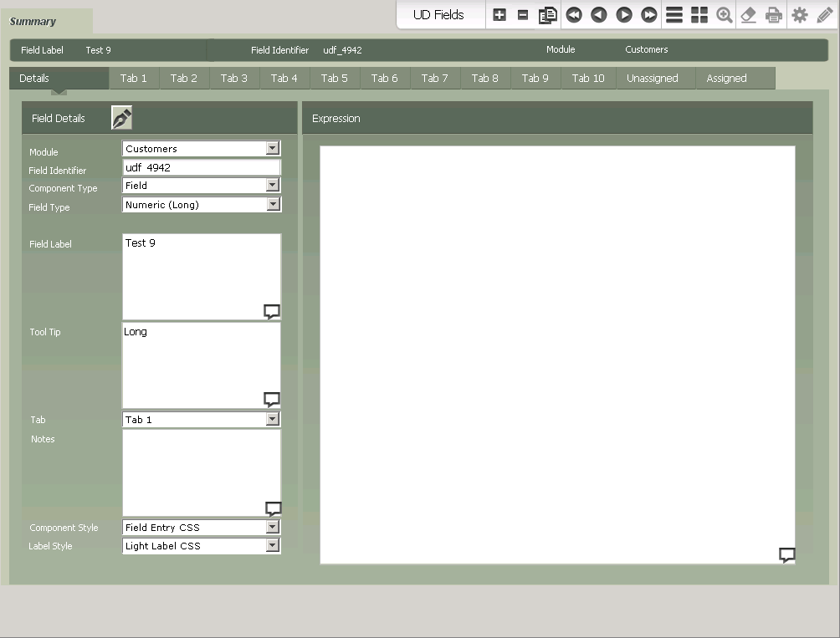Click the eraser clear icon
The width and height of the screenshot is (840, 638).
pyautogui.click(x=749, y=14)
